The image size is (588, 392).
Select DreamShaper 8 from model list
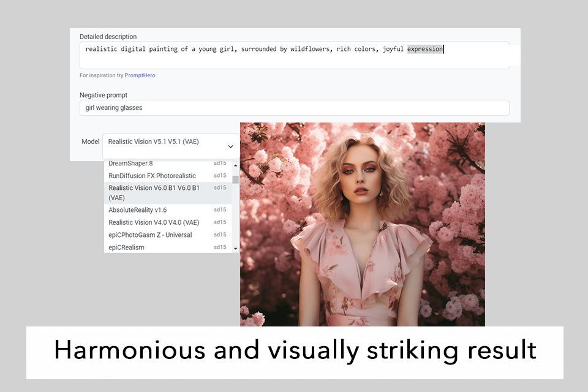click(168, 164)
